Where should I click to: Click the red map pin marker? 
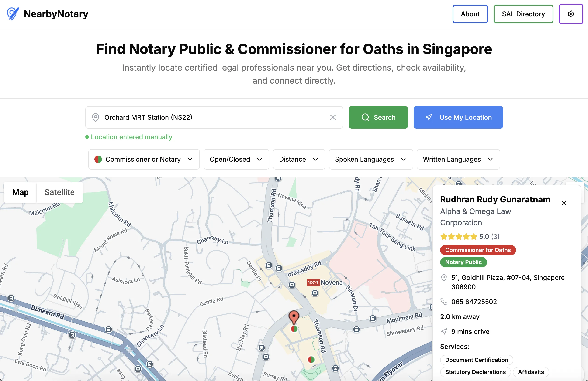pos(294,317)
